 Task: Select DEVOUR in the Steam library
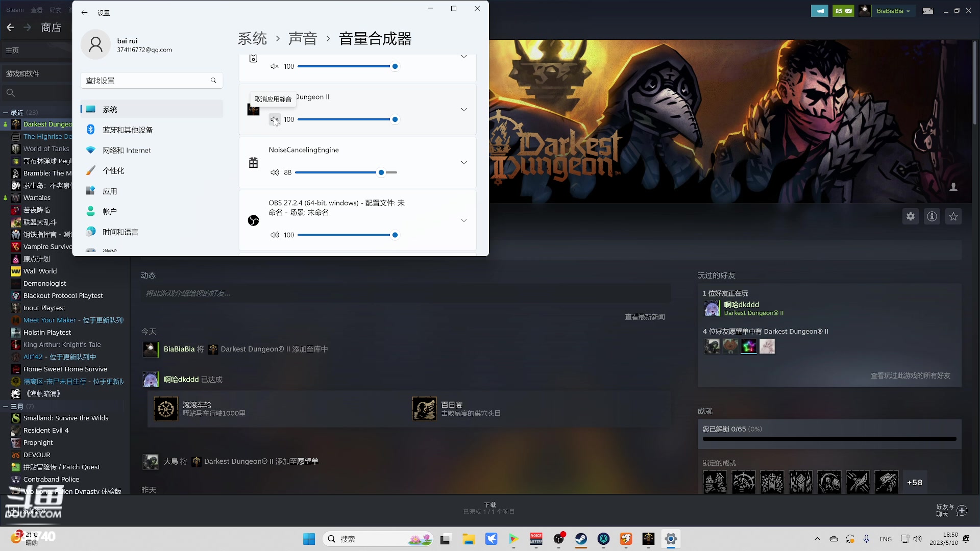point(37,455)
